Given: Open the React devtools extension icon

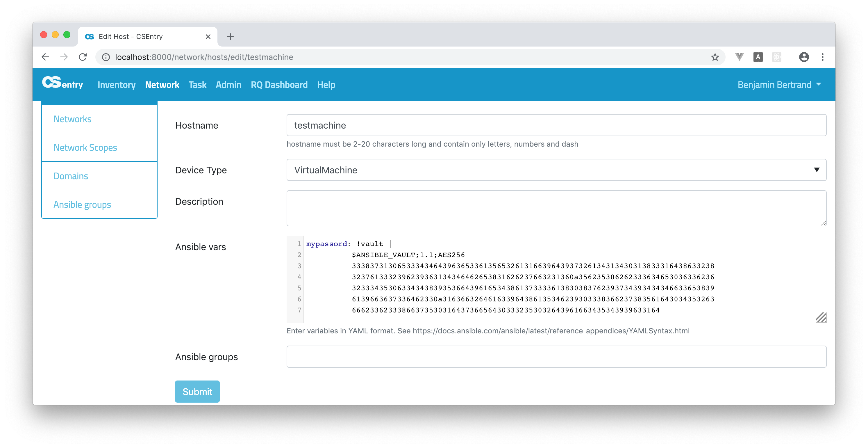Looking at the screenshot, I should (776, 57).
